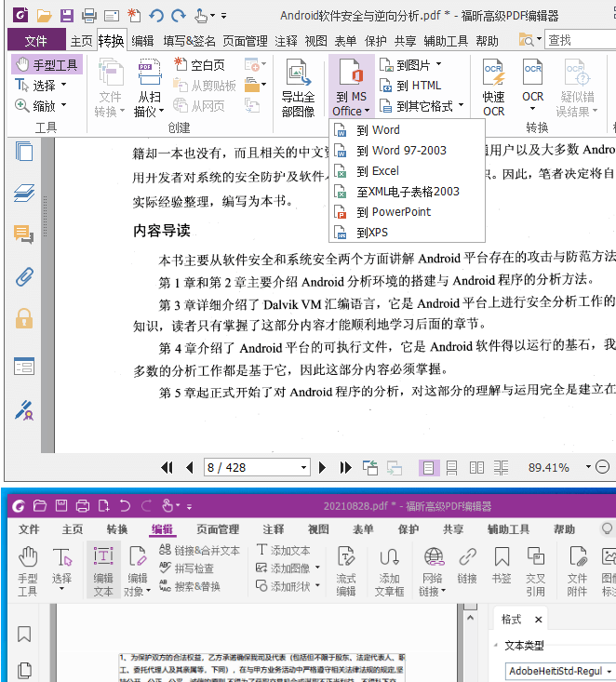Open security lock panel in sidebar

coord(24,318)
